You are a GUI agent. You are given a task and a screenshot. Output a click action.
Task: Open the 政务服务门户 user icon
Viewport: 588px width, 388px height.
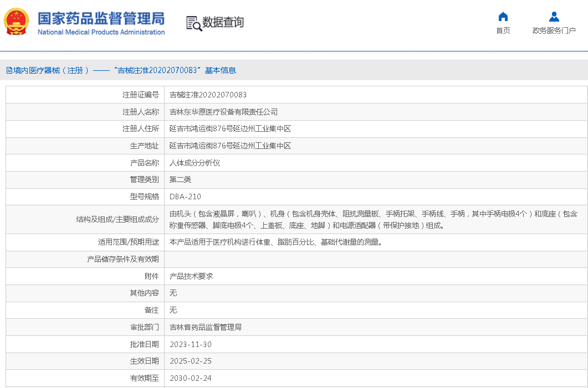coord(554,17)
